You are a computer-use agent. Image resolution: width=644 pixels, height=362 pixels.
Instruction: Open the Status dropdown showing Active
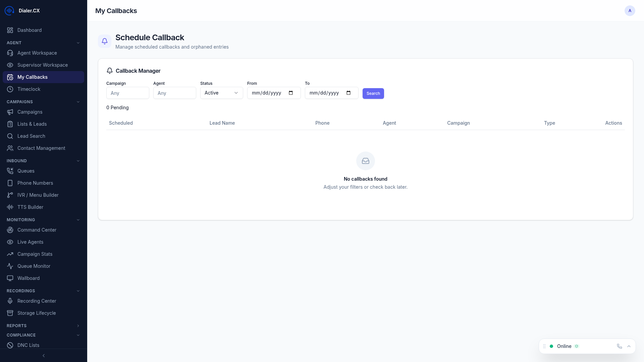pyautogui.click(x=221, y=93)
